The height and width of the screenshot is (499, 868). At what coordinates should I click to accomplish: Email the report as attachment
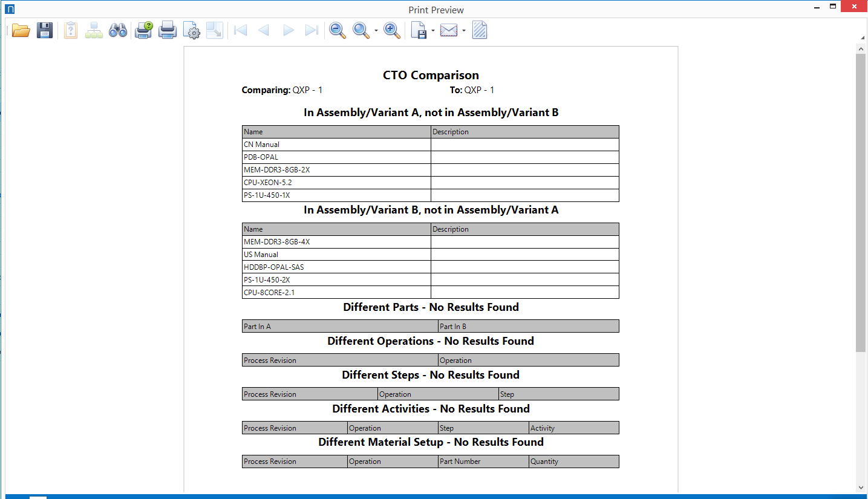(449, 30)
